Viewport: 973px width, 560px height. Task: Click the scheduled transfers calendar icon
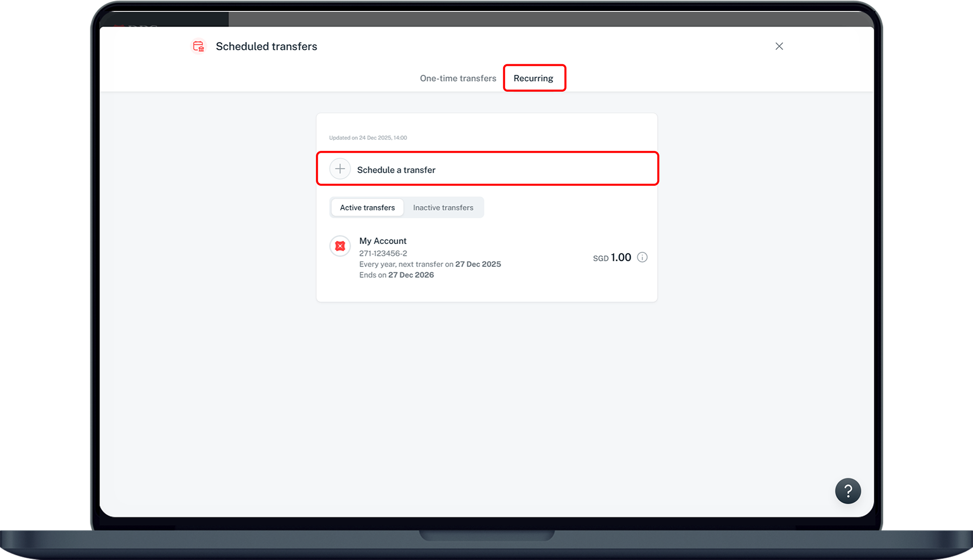coord(198,46)
